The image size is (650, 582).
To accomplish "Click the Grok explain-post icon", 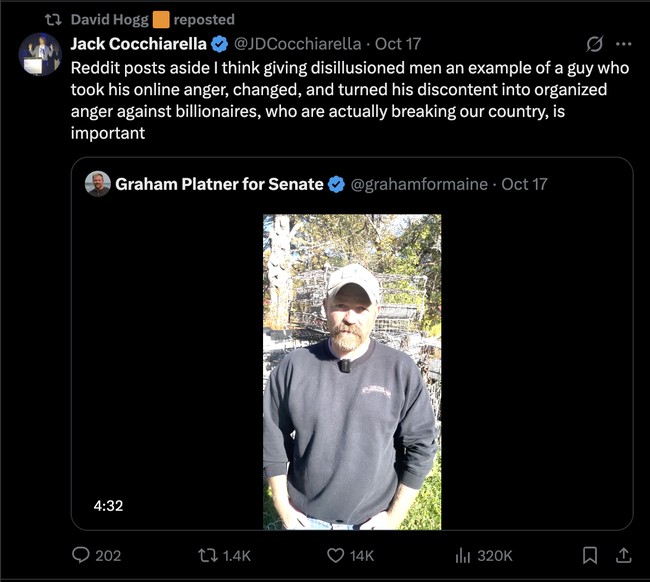I will click(x=594, y=44).
